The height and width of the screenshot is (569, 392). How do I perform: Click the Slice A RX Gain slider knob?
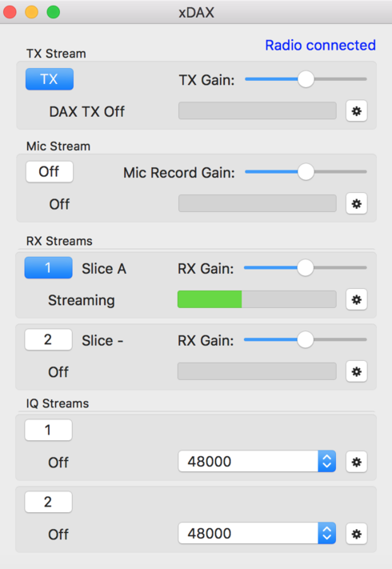(306, 268)
